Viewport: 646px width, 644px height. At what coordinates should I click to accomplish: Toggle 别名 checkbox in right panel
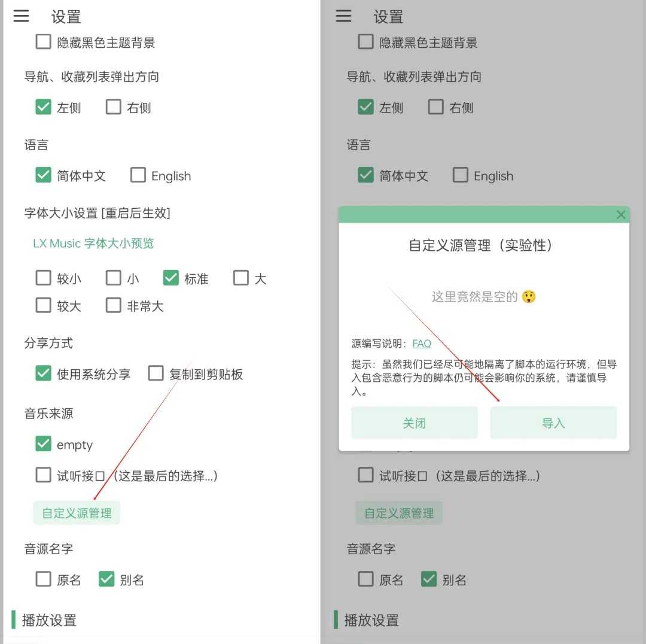click(x=429, y=579)
